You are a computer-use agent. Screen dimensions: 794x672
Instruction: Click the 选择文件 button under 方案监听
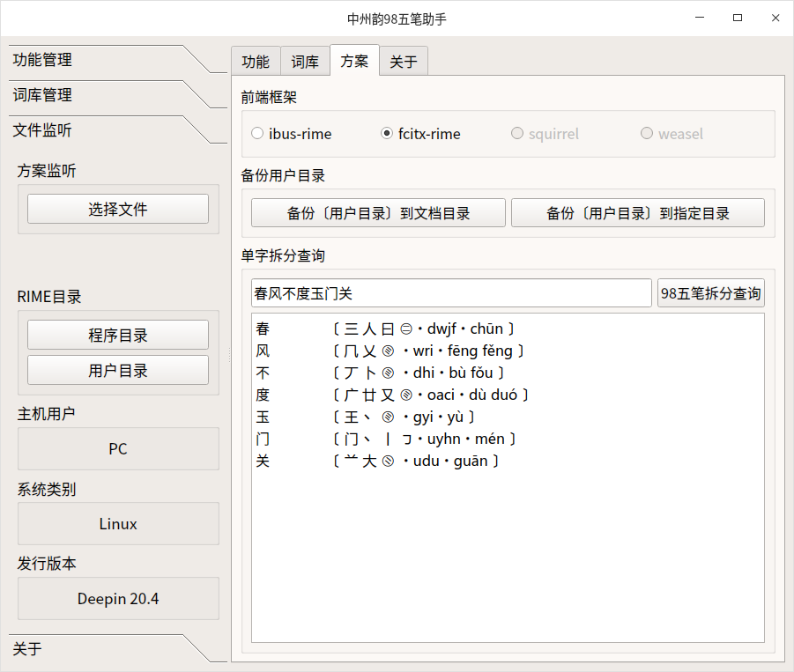click(x=117, y=209)
